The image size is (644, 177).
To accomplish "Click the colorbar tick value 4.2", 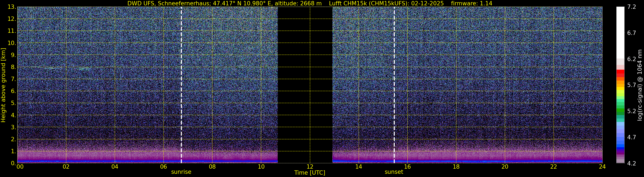I will click(632, 163).
